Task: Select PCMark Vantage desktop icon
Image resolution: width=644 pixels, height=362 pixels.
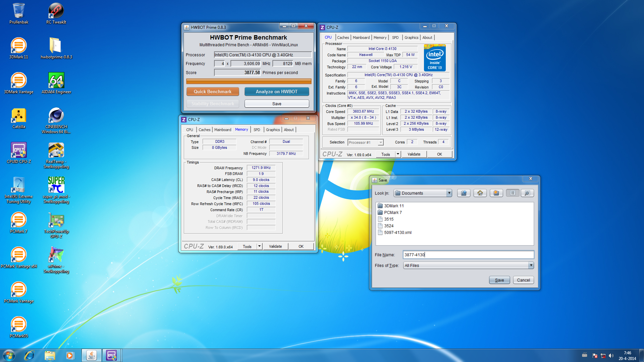Action: click(x=19, y=292)
